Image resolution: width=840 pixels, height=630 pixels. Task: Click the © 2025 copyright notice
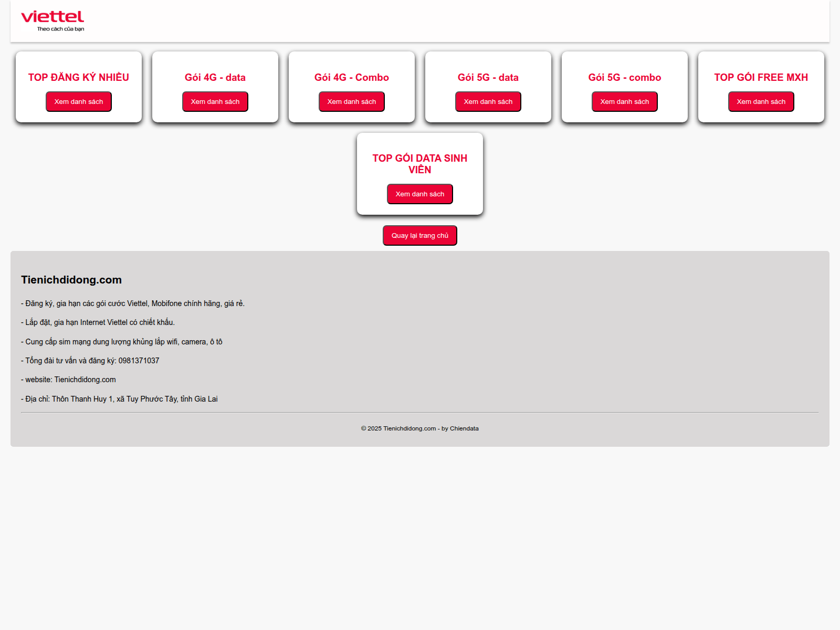pyautogui.click(x=420, y=428)
